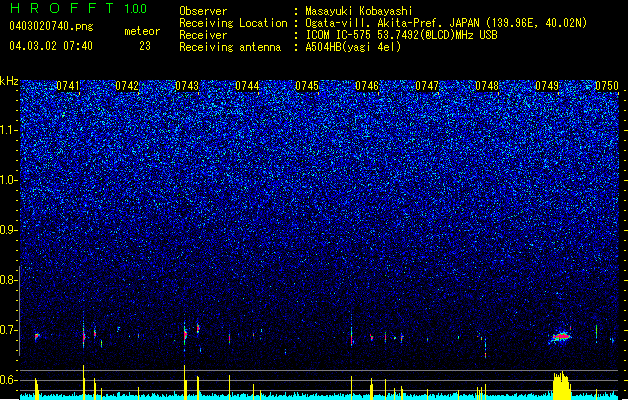Click the 'Receiving Location' label
Viewport: 629px width, 400px height.
(x=233, y=23)
